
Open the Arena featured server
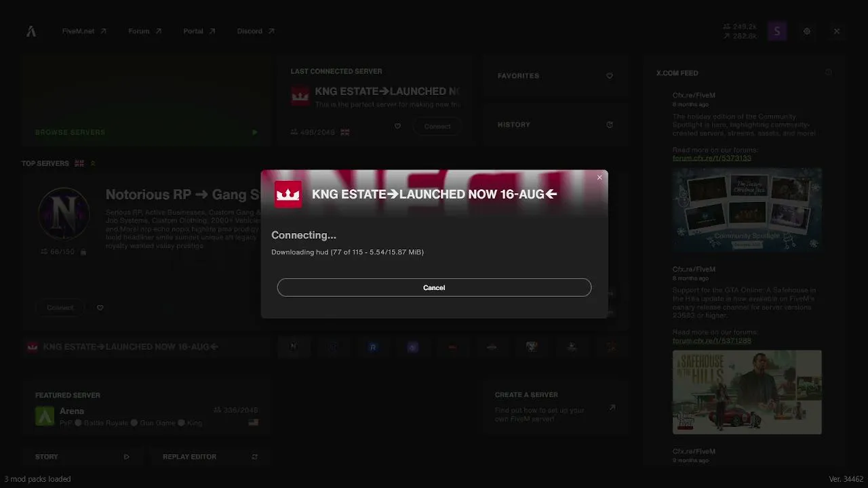[x=146, y=409]
